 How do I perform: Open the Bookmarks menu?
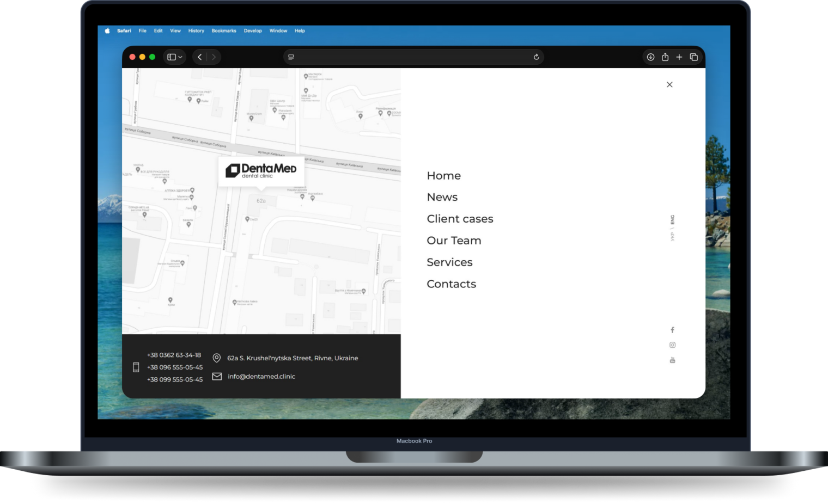[x=224, y=31]
